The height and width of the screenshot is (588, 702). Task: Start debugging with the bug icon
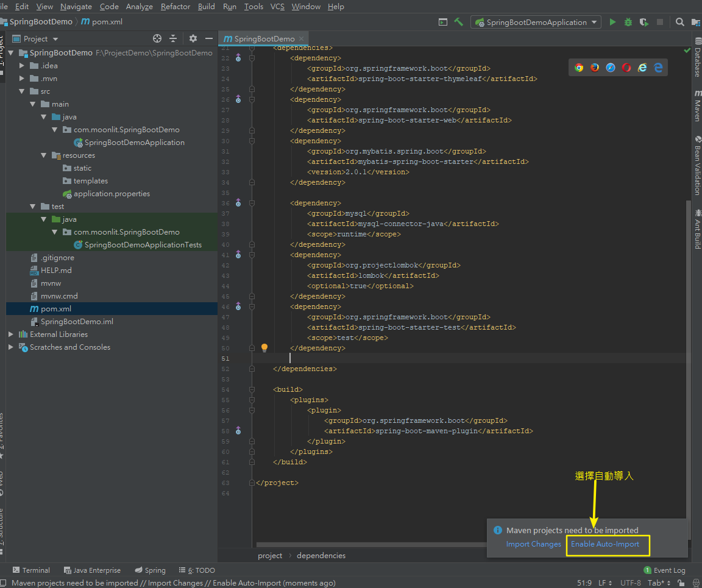point(628,22)
